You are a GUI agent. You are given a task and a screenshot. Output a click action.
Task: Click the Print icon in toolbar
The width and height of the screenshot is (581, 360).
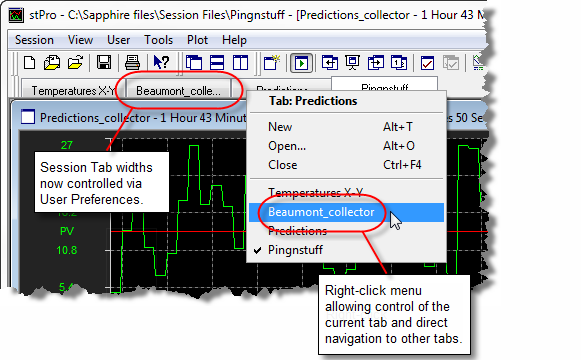pyautogui.click(x=132, y=63)
